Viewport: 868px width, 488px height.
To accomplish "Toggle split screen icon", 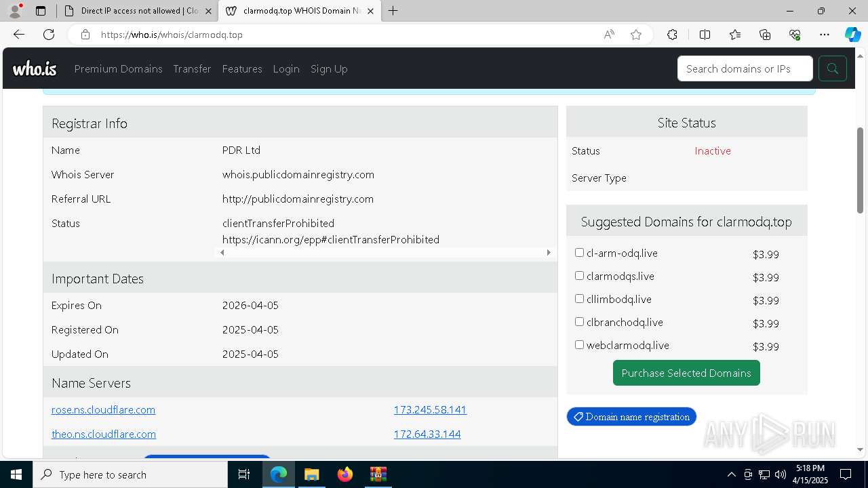I will [705, 35].
